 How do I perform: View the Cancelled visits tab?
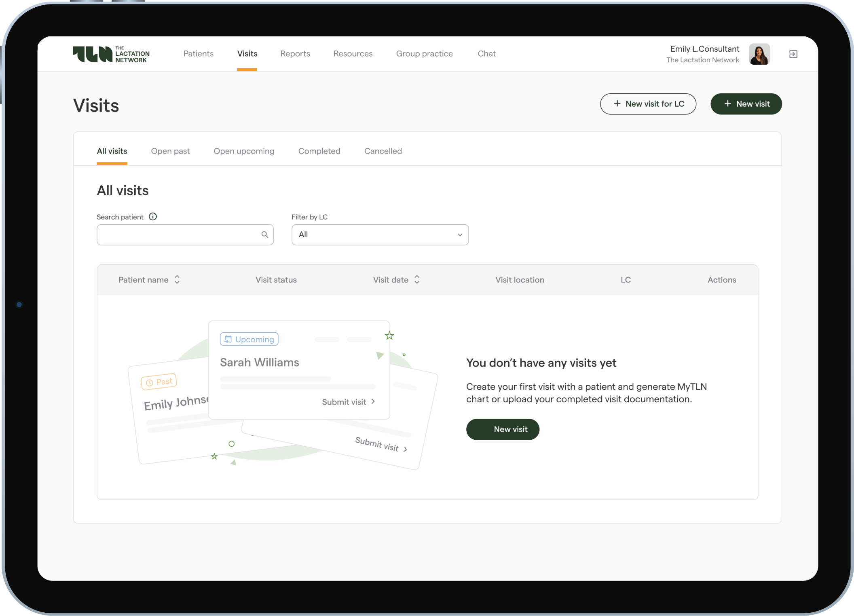click(x=383, y=151)
